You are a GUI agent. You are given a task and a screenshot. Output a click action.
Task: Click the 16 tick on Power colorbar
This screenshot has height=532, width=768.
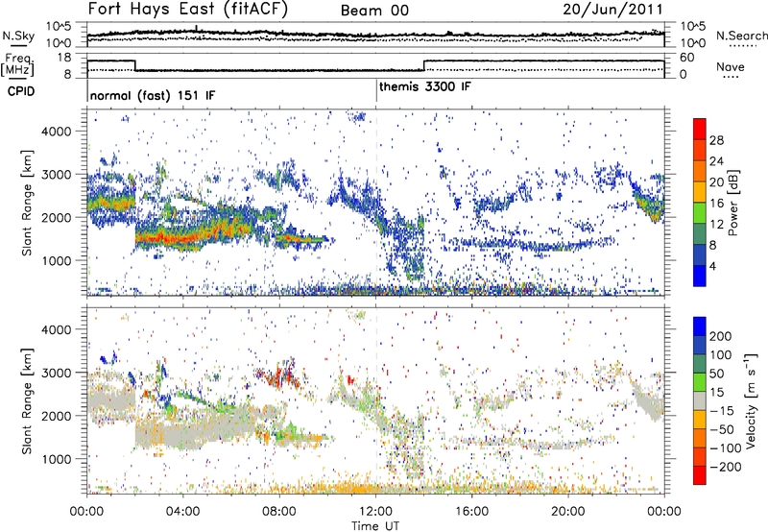coord(716,204)
